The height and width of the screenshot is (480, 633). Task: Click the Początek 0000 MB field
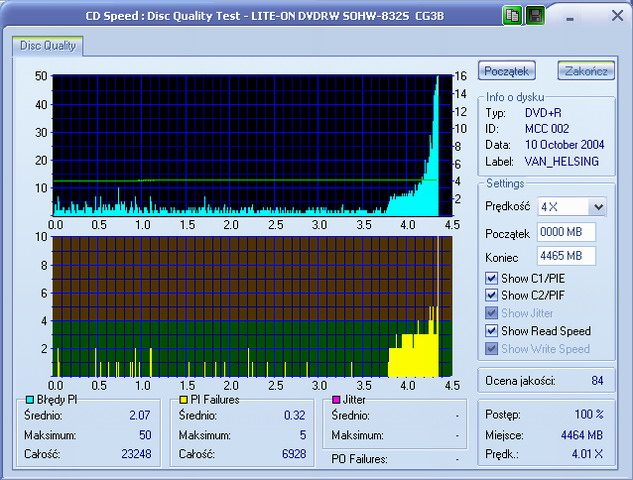click(x=566, y=232)
